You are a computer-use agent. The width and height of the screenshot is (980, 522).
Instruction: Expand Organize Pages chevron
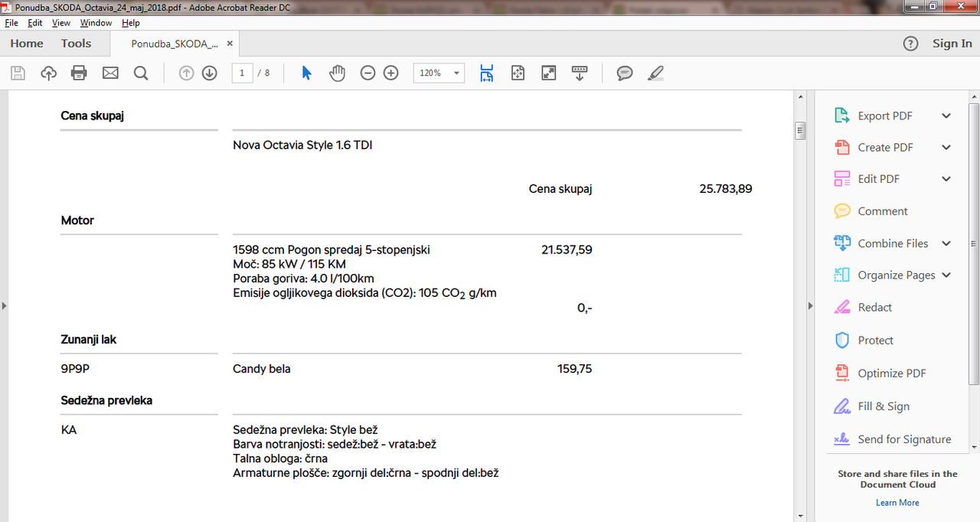[946, 275]
